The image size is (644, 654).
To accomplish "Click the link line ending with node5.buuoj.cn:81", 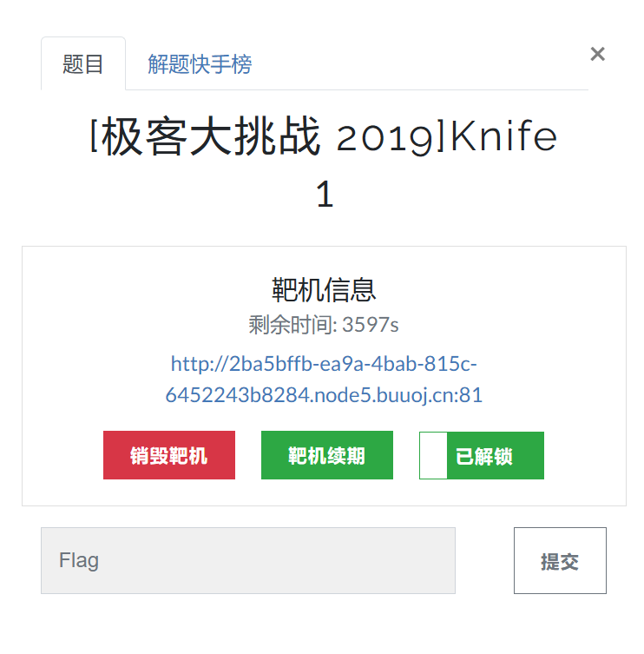I will point(324,394).
